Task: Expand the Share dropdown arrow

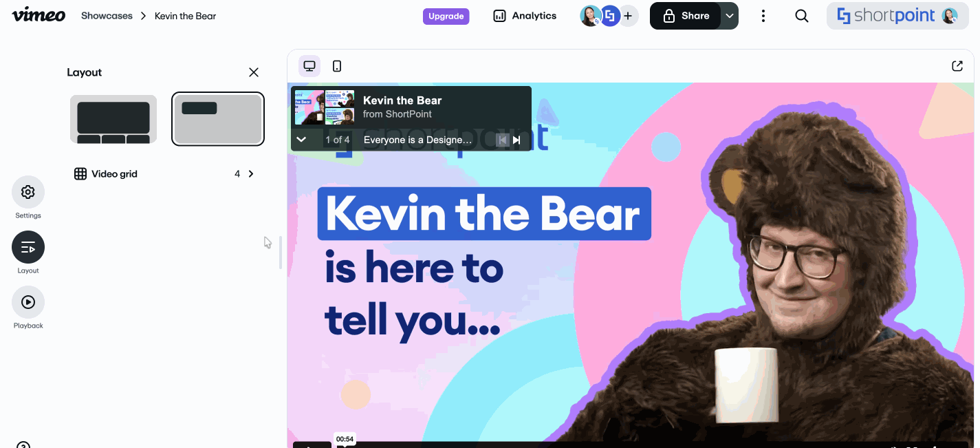Action: pos(730,16)
